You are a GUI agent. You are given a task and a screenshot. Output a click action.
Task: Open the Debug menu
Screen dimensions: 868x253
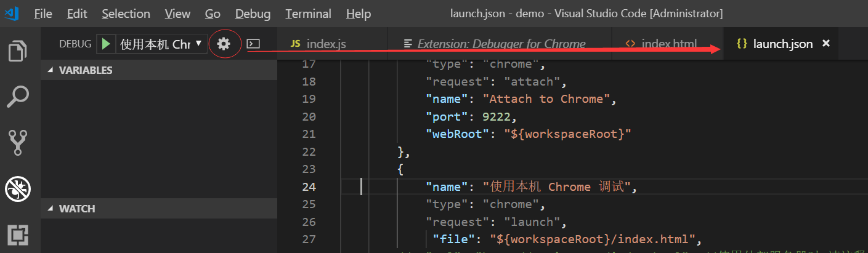coord(253,14)
